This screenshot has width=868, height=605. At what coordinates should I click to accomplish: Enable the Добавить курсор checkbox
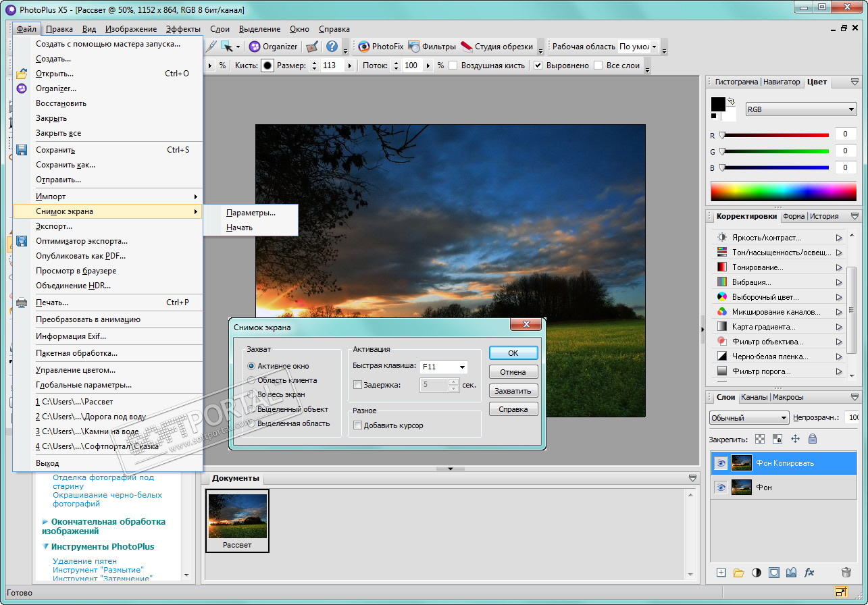coord(357,425)
